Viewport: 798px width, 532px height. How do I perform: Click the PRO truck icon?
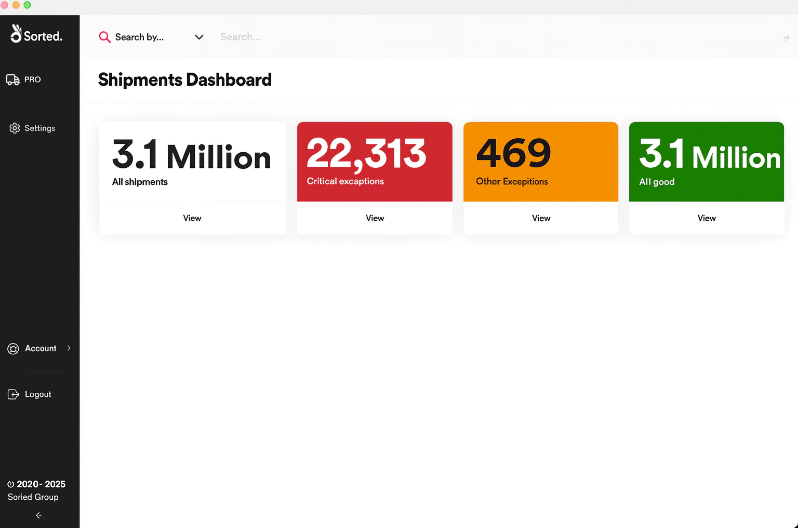pyautogui.click(x=13, y=79)
